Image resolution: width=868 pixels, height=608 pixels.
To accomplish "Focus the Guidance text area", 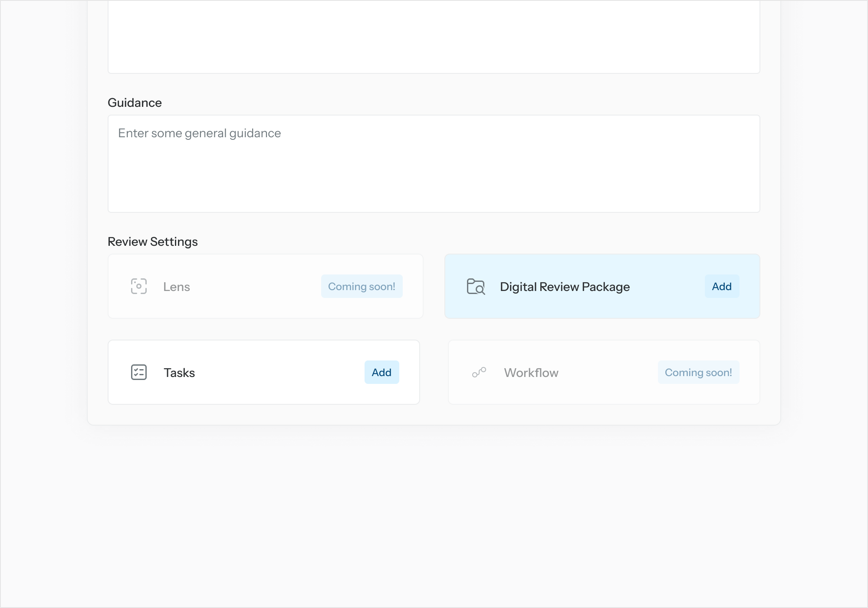I will click(434, 174).
